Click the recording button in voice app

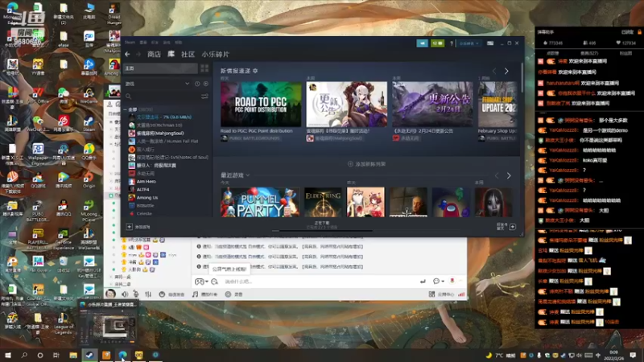(233, 294)
